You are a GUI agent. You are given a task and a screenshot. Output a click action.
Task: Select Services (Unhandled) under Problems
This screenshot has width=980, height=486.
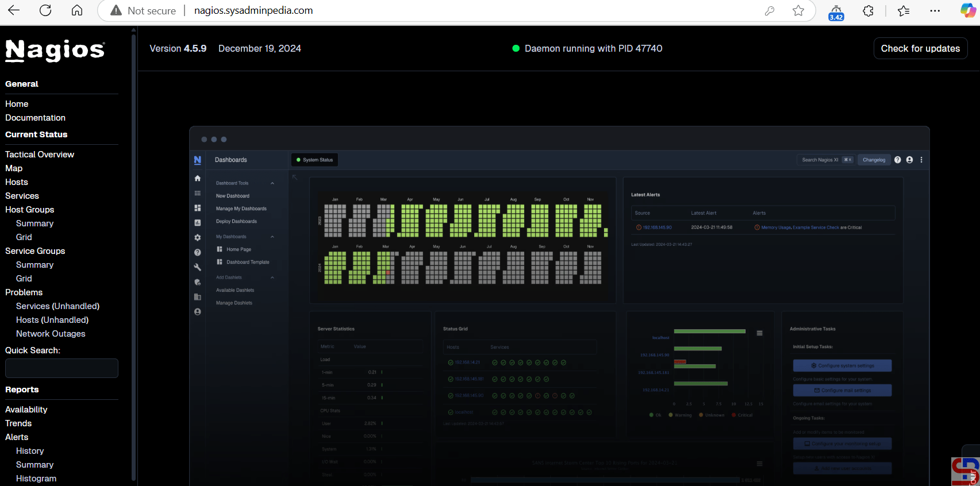click(57, 306)
